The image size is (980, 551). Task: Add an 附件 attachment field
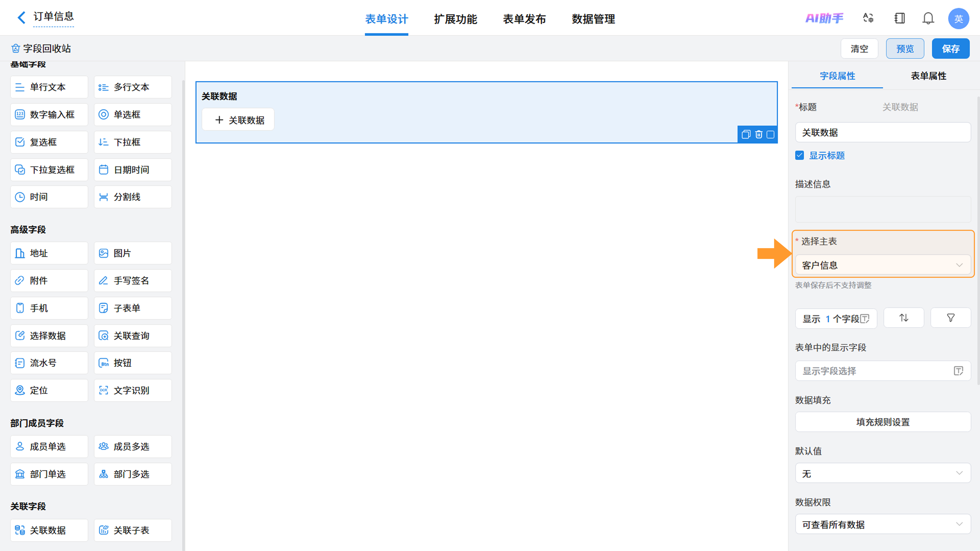pos(49,280)
